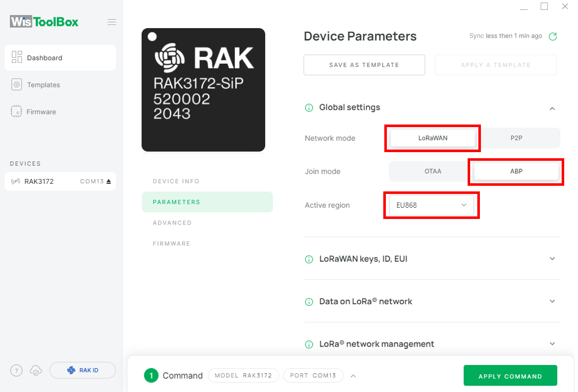
Task: Click the 'Join mode' label
Action: [322, 171]
